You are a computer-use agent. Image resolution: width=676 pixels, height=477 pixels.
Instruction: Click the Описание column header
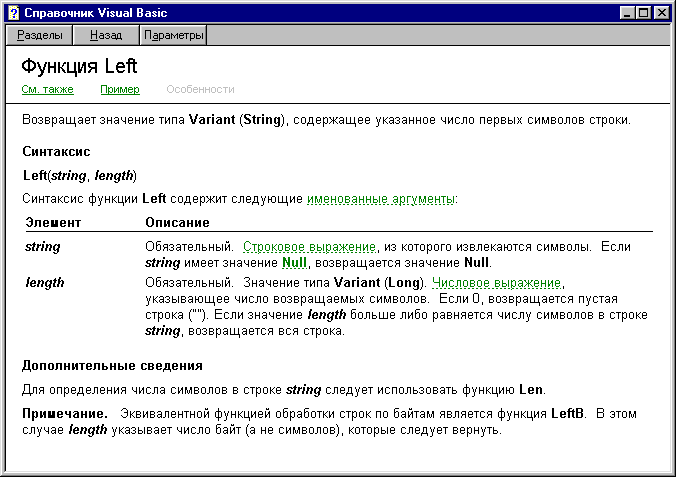click(x=177, y=223)
